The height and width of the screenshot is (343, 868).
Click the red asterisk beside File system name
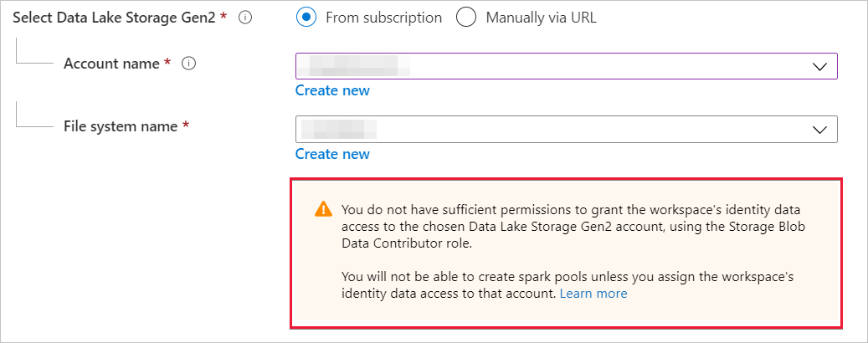click(186, 126)
